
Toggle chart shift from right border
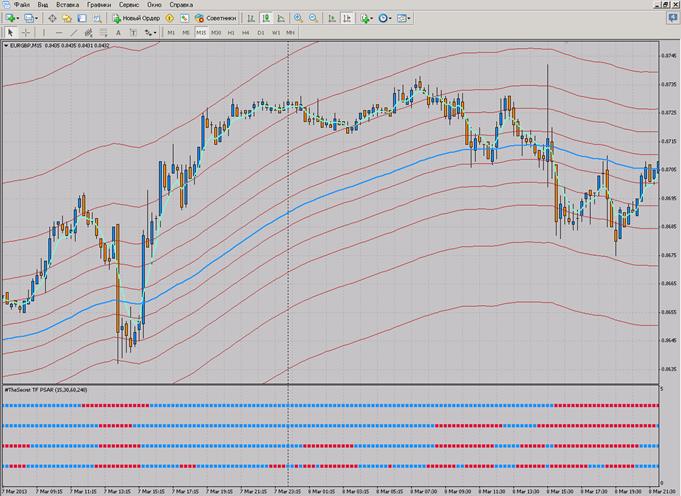point(347,18)
